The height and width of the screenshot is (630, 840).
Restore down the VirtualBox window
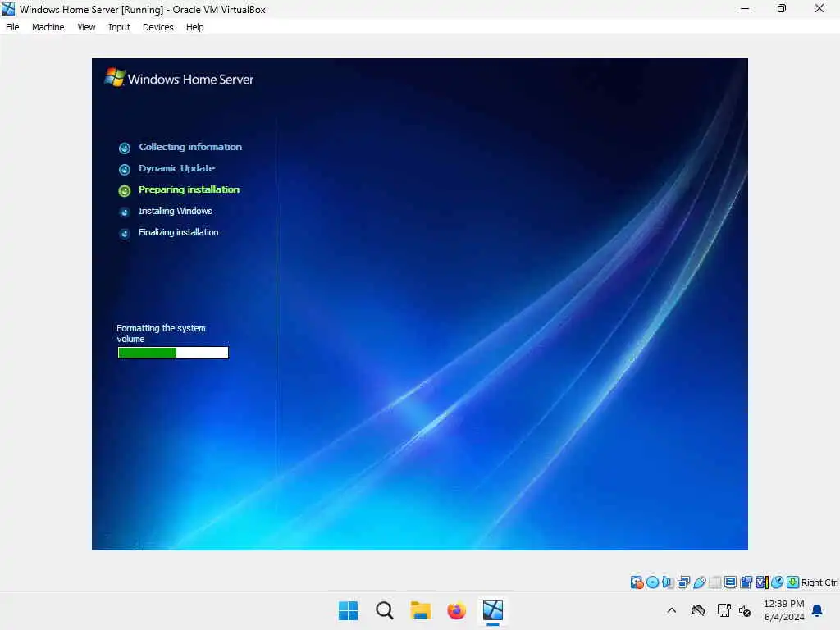click(782, 8)
